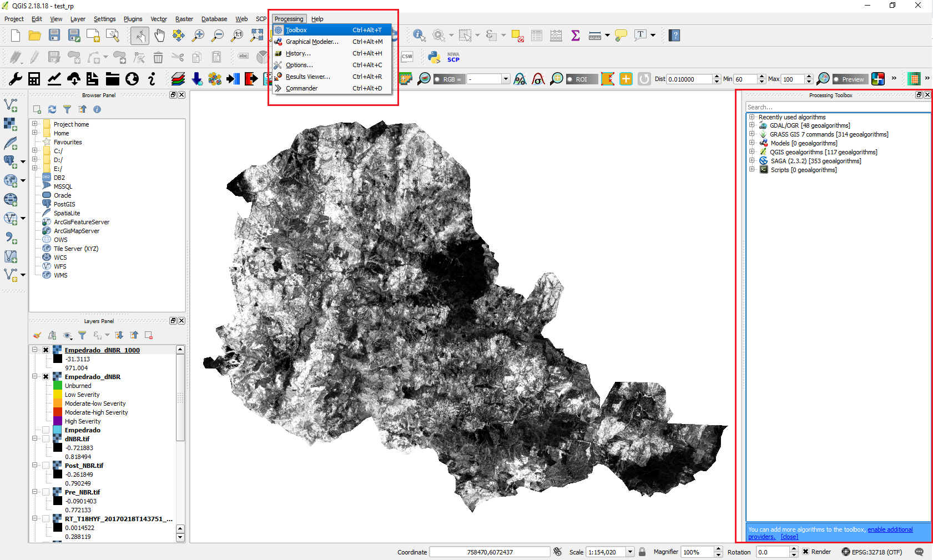Image resolution: width=933 pixels, height=560 pixels.
Task: Click the enable additional providers link
Action: [890, 529]
